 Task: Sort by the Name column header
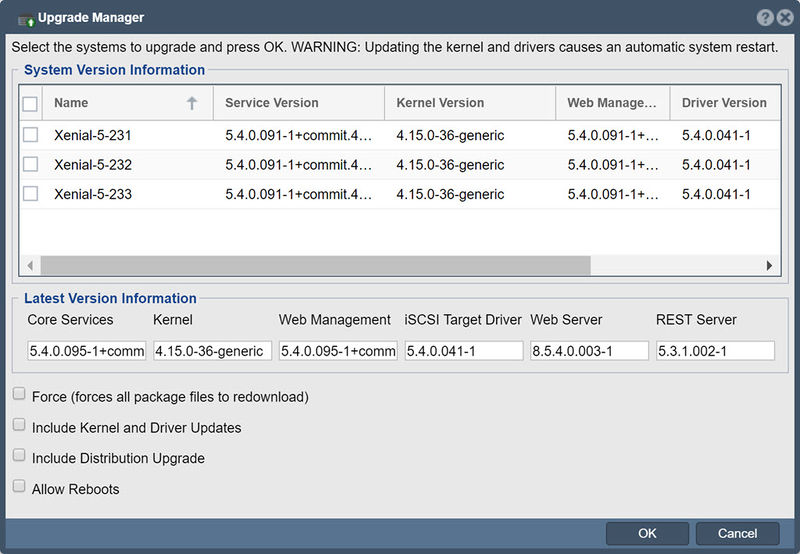pos(128,103)
